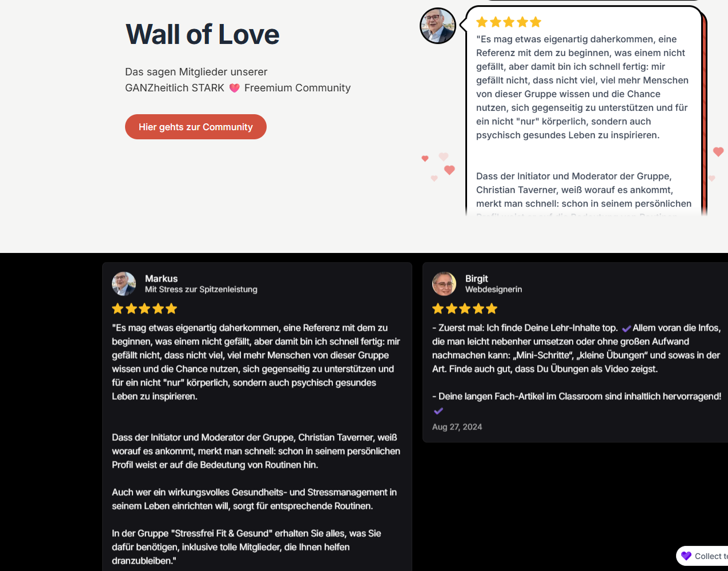Click the "Hier gehts zur Community" button
Viewport: 728px width, 571px height.
[195, 127]
